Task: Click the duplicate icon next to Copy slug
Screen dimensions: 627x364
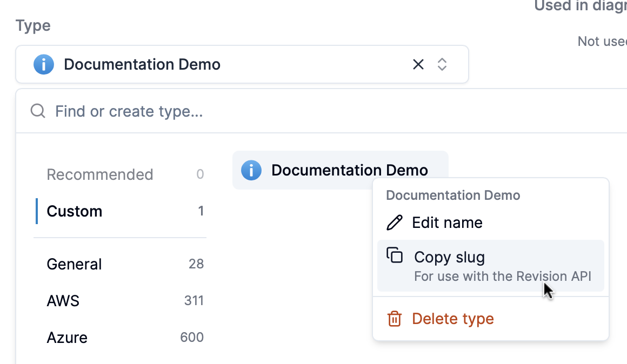Action: (395, 255)
